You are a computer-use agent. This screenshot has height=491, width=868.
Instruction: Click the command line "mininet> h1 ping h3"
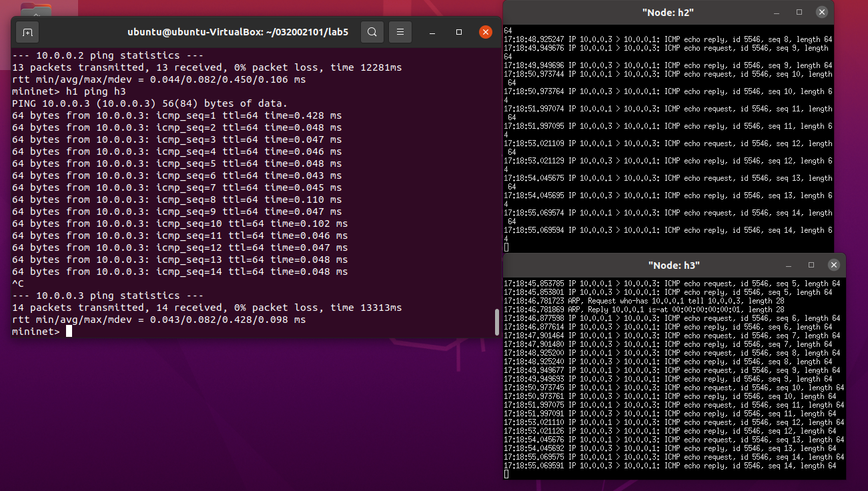[69, 91]
